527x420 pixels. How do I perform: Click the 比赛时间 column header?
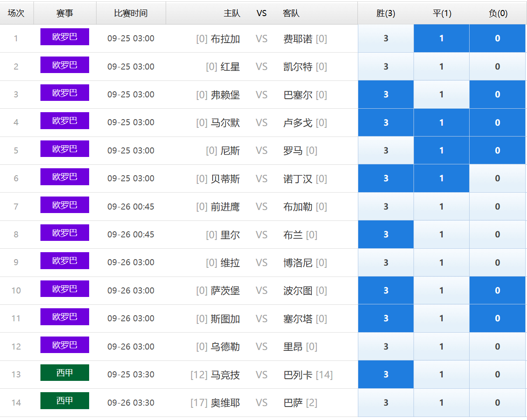(131, 13)
